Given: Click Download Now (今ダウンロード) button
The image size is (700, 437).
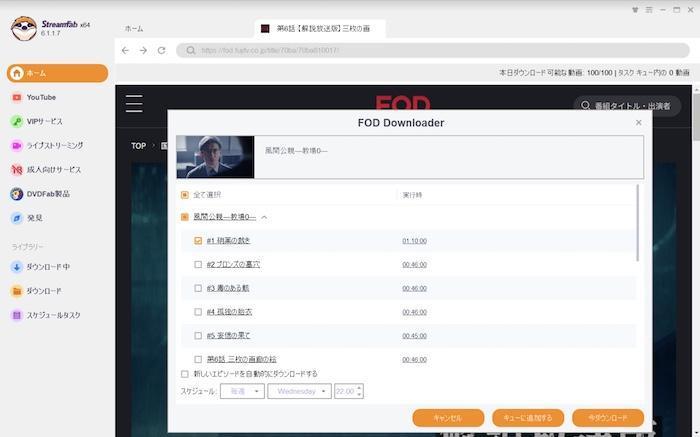Looking at the screenshot, I should coord(608,418).
